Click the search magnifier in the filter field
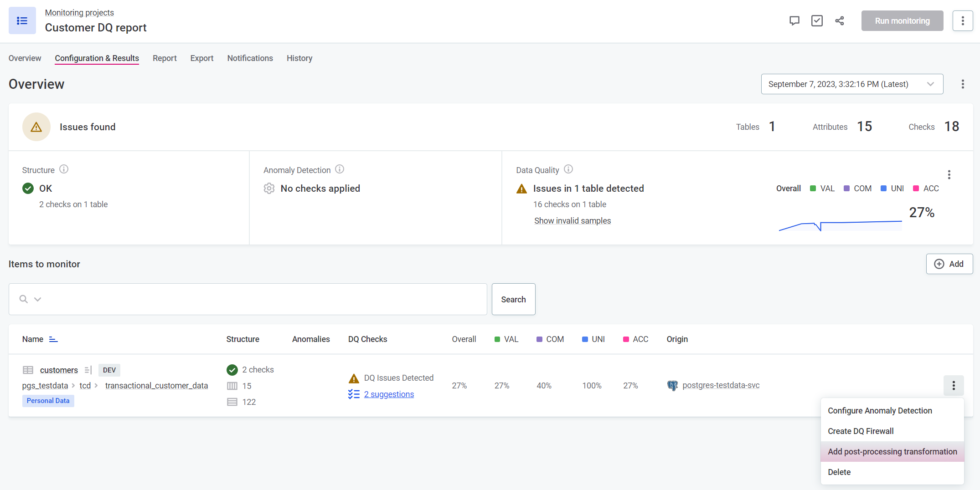This screenshot has width=980, height=490. point(23,299)
